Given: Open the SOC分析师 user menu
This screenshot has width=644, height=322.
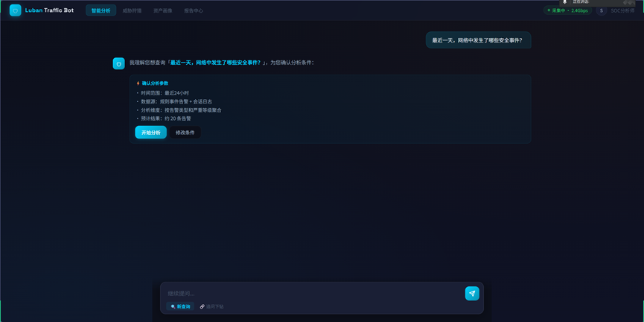Looking at the screenshot, I should click(622, 10).
